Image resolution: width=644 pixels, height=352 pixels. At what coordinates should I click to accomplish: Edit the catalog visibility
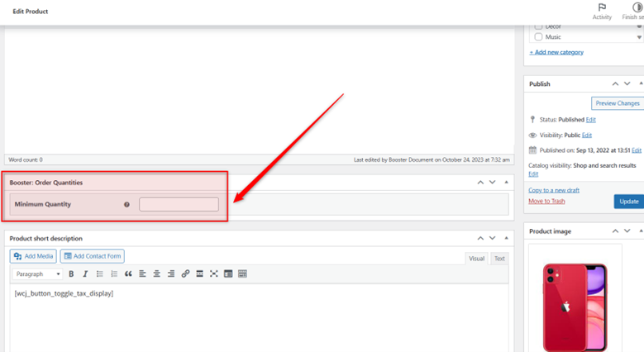pos(533,174)
